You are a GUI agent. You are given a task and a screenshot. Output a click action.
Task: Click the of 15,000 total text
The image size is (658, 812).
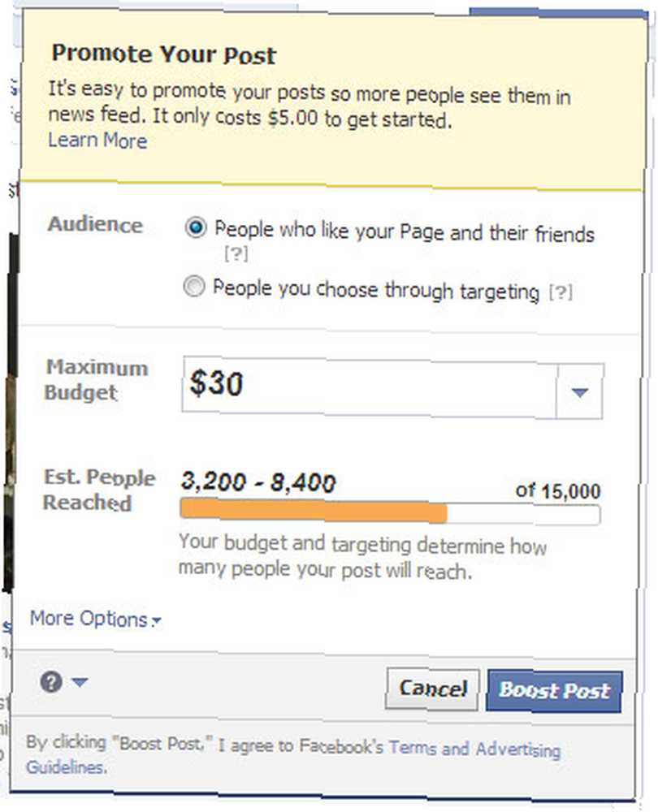(558, 490)
